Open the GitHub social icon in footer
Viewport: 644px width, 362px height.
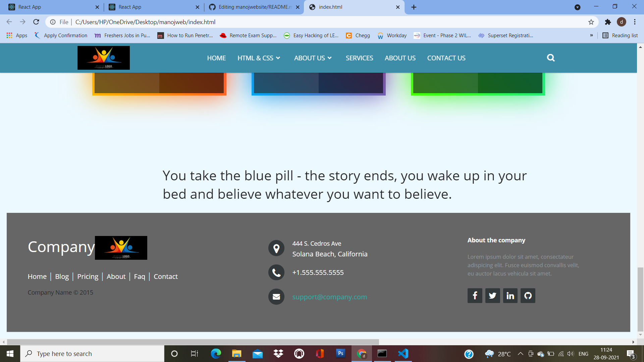coord(528,296)
